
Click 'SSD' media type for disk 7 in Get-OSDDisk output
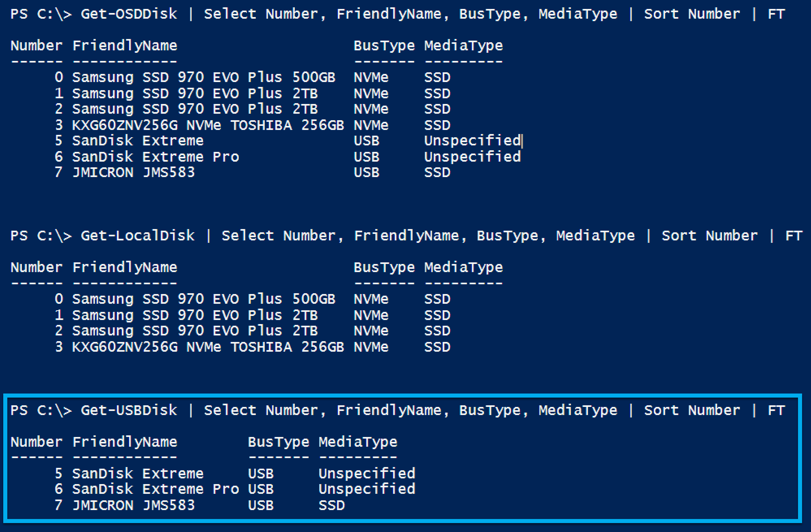click(437, 172)
